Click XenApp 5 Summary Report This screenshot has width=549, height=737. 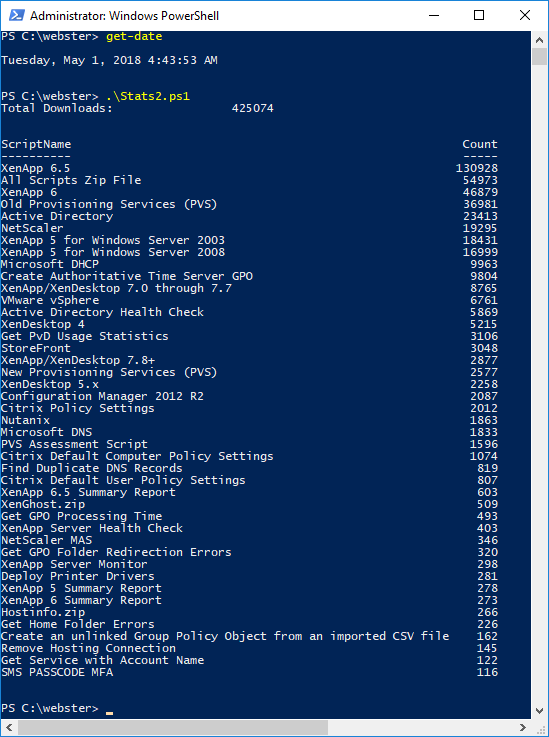[81, 588]
